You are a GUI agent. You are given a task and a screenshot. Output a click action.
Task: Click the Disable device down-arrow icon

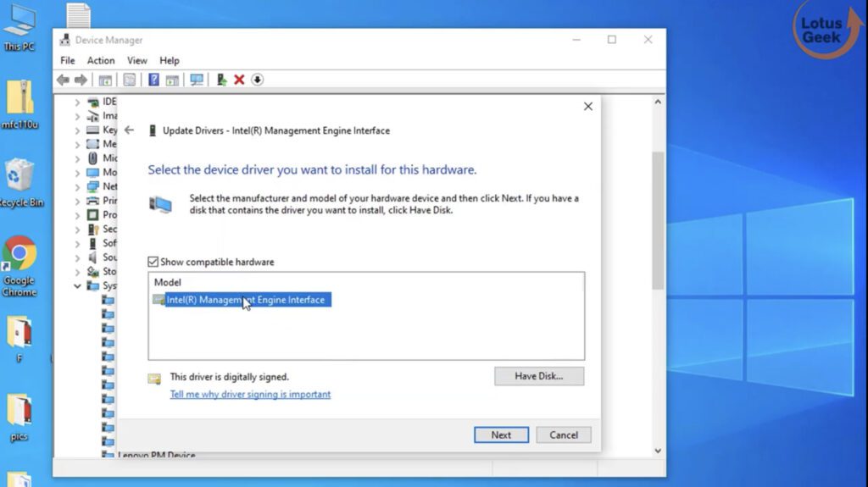(258, 80)
